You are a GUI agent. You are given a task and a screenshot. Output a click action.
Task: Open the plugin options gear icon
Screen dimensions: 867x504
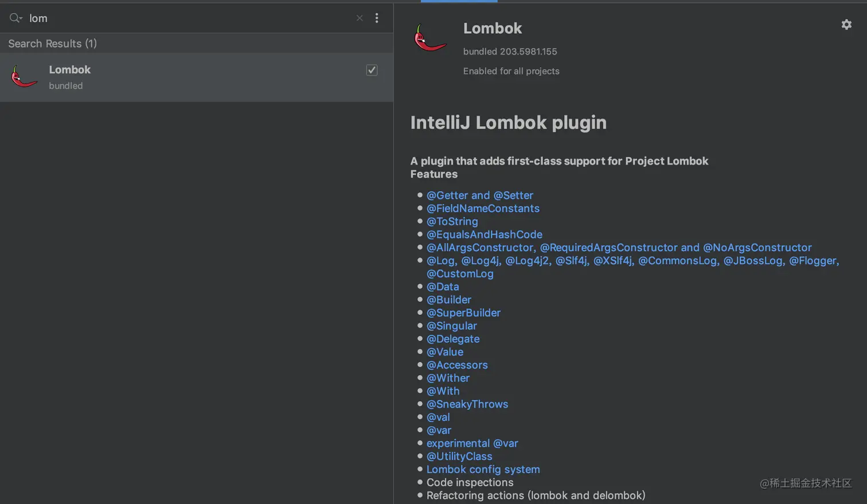coord(846,24)
